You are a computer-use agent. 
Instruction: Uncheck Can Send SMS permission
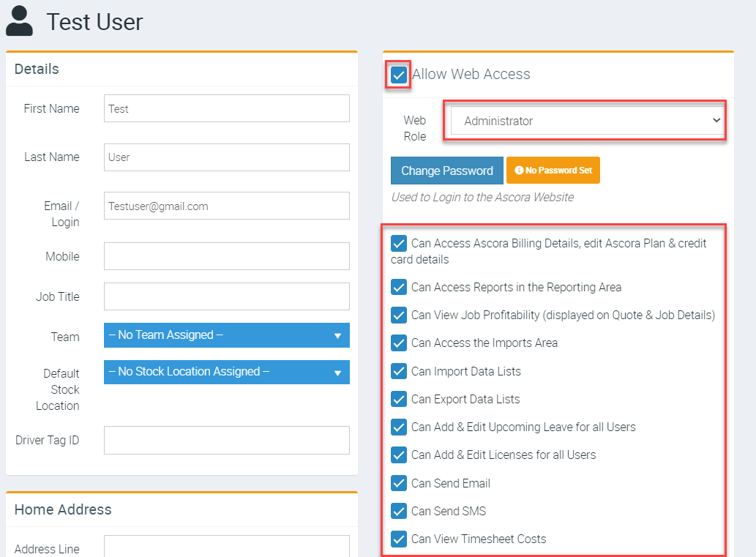pos(399,511)
